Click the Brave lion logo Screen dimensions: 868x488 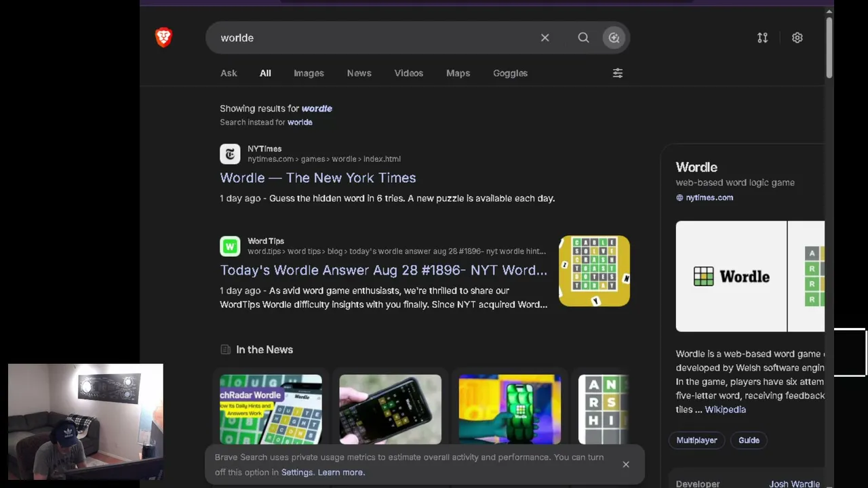click(163, 37)
